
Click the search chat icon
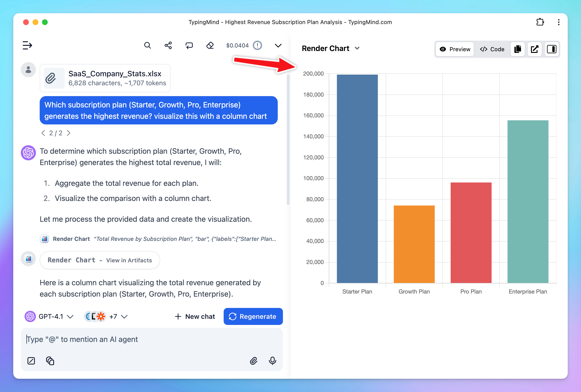pos(148,46)
